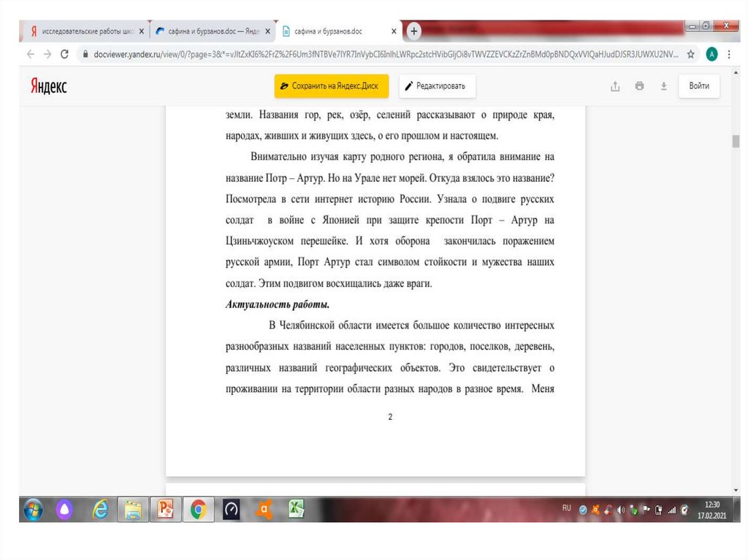Switch to the исследовательские работы tab
The image size is (748, 560).
pos(87,31)
